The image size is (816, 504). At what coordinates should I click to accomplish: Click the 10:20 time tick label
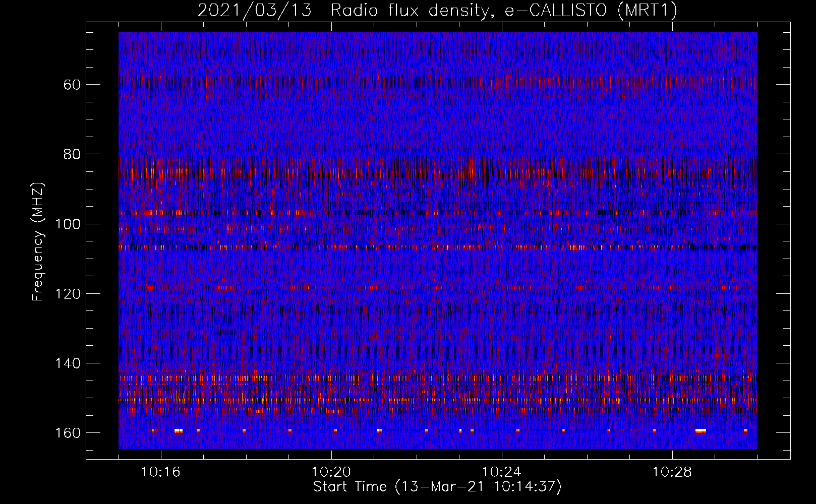click(331, 472)
